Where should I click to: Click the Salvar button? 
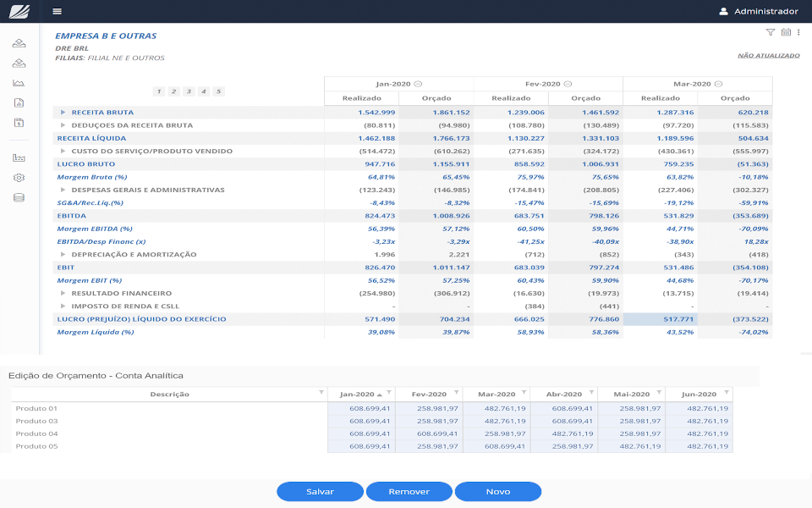click(320, 491)
